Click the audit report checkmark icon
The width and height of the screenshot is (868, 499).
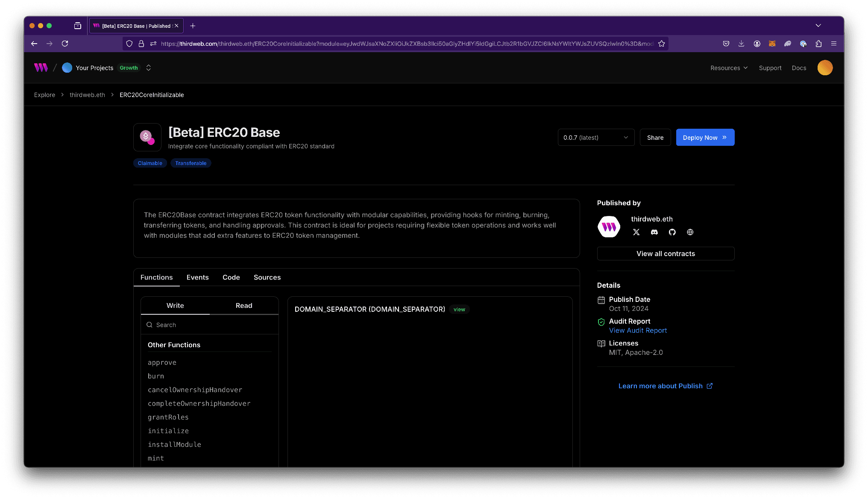601,322
